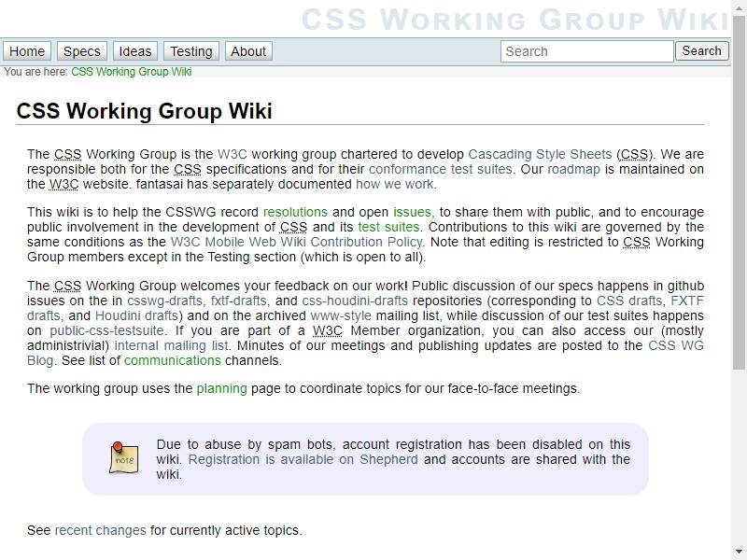Open the planning page link
Image resolution: width=747 pixels, height=560 pixels.
pyautogui.click(x=222, y=388)
